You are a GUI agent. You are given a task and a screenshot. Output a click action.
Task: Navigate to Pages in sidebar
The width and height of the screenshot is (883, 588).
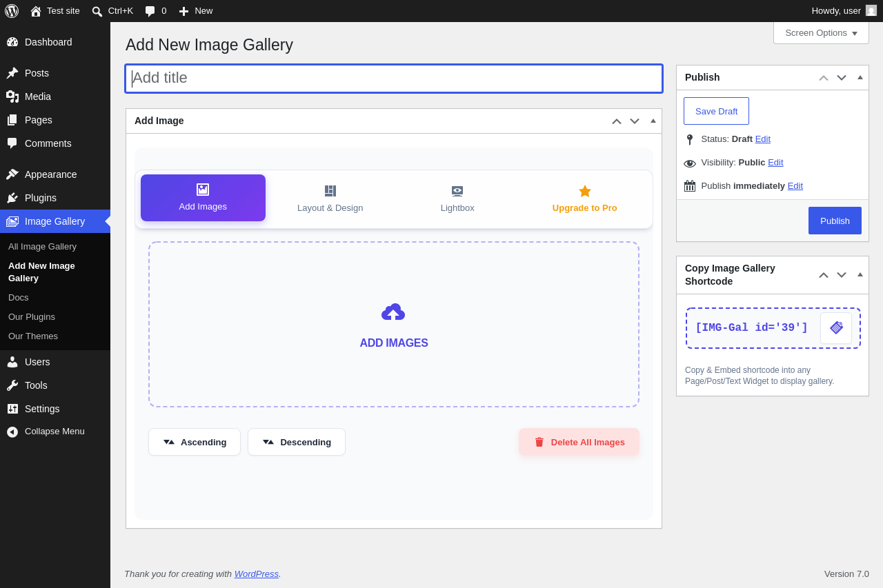pos(55,120)
